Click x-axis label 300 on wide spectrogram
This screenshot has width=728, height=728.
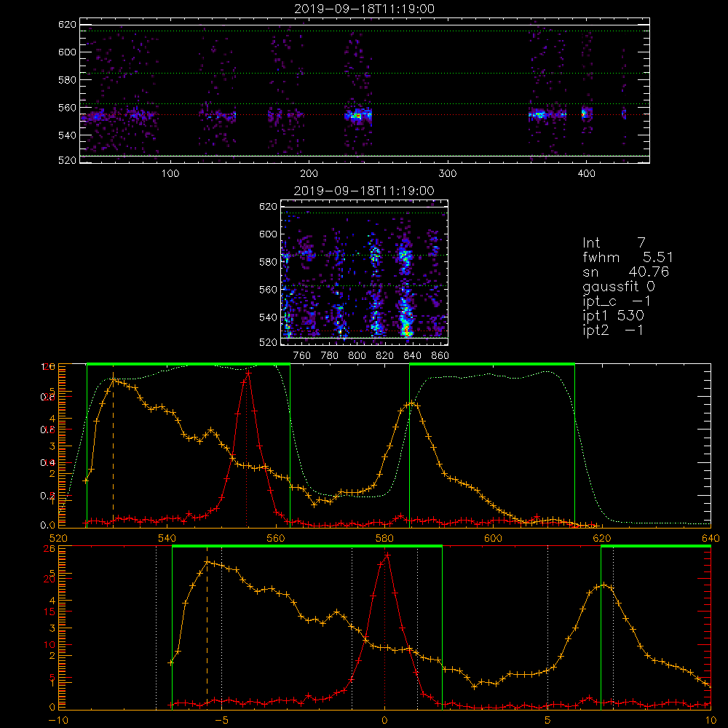448,174
